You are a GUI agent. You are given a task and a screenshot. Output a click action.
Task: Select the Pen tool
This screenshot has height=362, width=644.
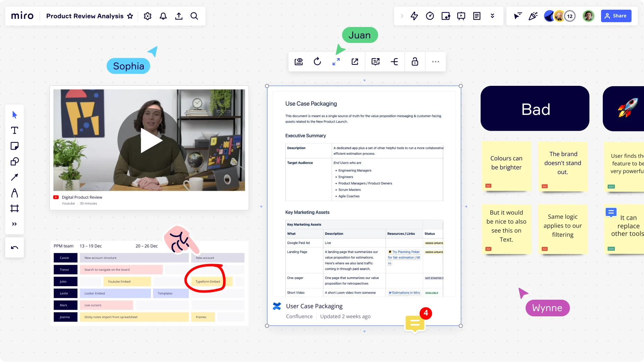pyautogui.click(x=15, y=193)
